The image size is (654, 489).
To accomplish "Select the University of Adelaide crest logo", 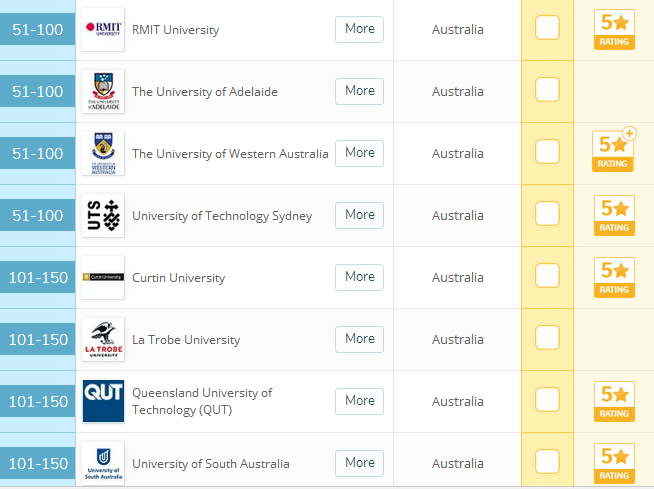I will click(103, 91).
